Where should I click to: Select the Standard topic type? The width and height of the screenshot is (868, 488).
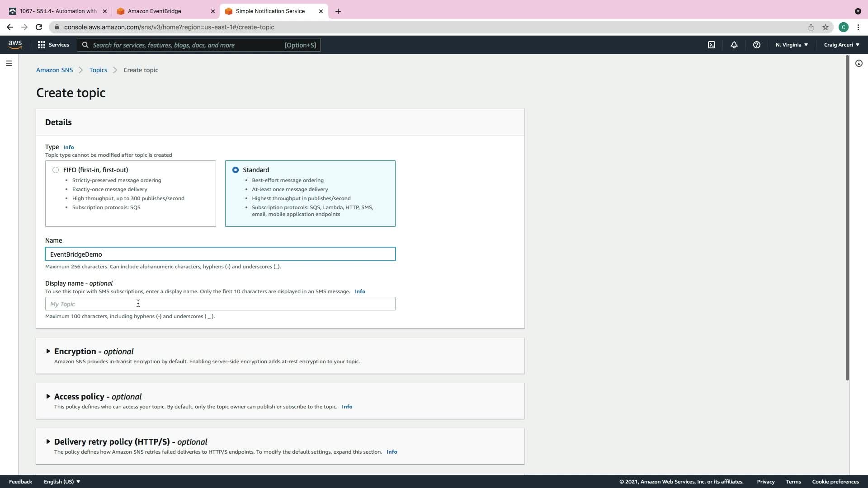236,170
